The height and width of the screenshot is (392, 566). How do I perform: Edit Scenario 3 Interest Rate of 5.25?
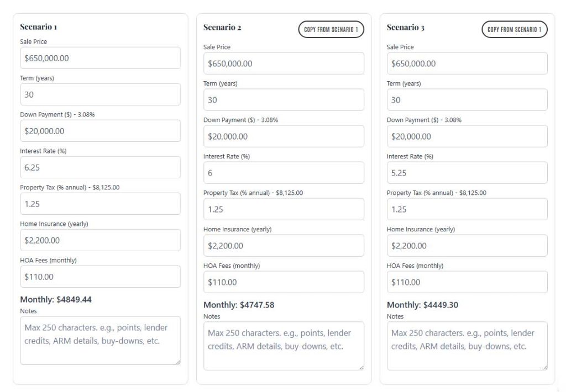click(467, 173)
